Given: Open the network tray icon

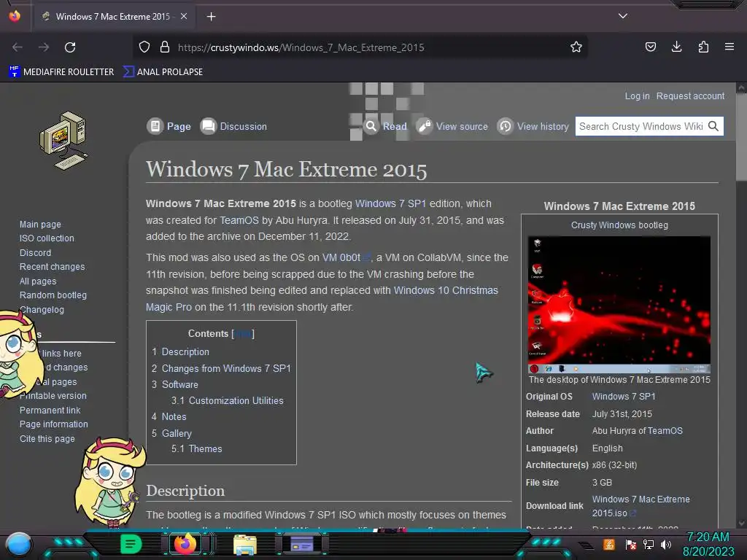Looking at the screenshot, I should point(649,545).
